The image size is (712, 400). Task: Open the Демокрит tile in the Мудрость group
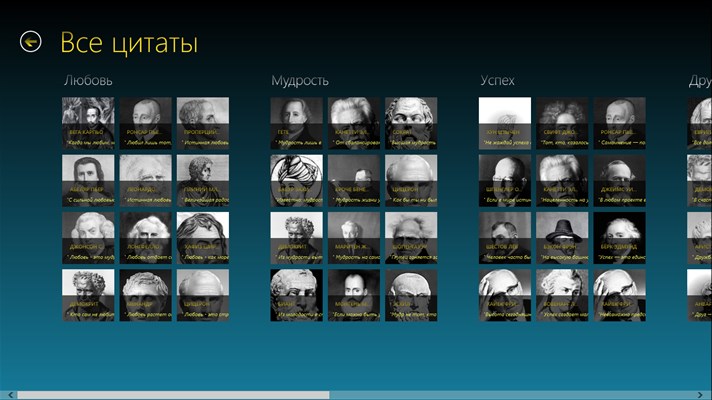pyautogui.click(x=297, y=238)
